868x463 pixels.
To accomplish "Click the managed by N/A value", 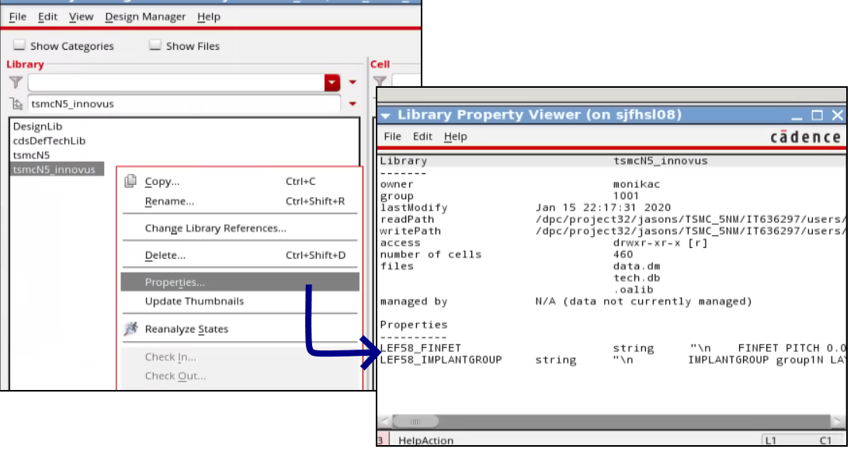I will click(644, 301).
